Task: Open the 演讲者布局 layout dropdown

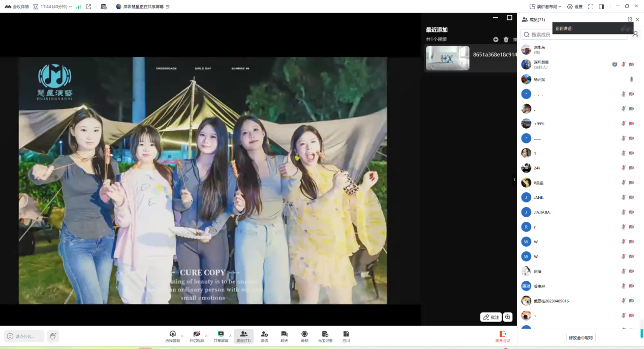Action: pos(545,7)
